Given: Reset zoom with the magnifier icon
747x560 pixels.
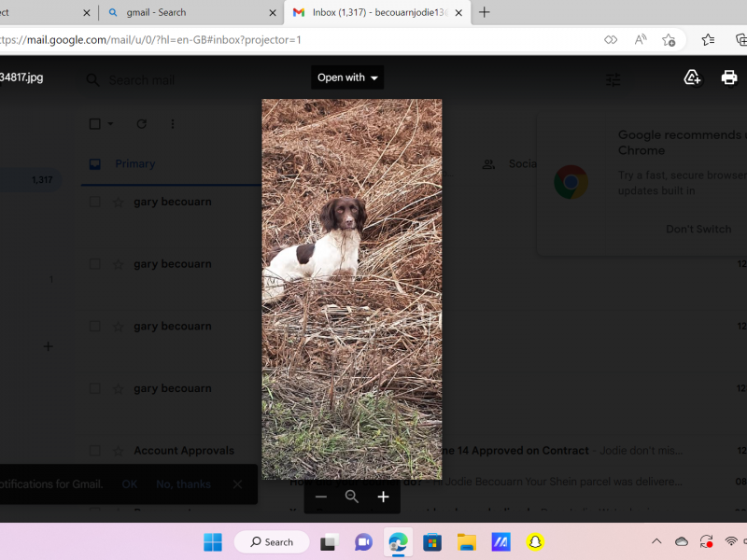Looking at the screenshot, I should coord(352,497).
